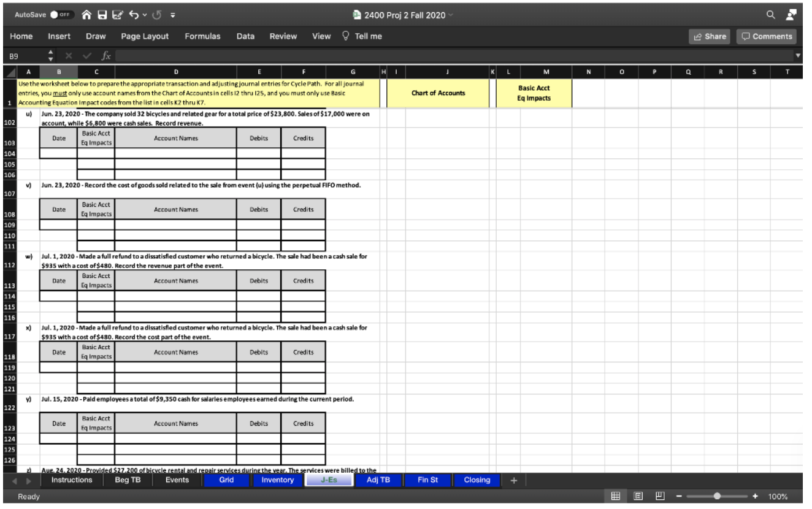The image size is (812, 509).
Task: Switch to the Grid sheet tab
Action: [x=226, y=480]
